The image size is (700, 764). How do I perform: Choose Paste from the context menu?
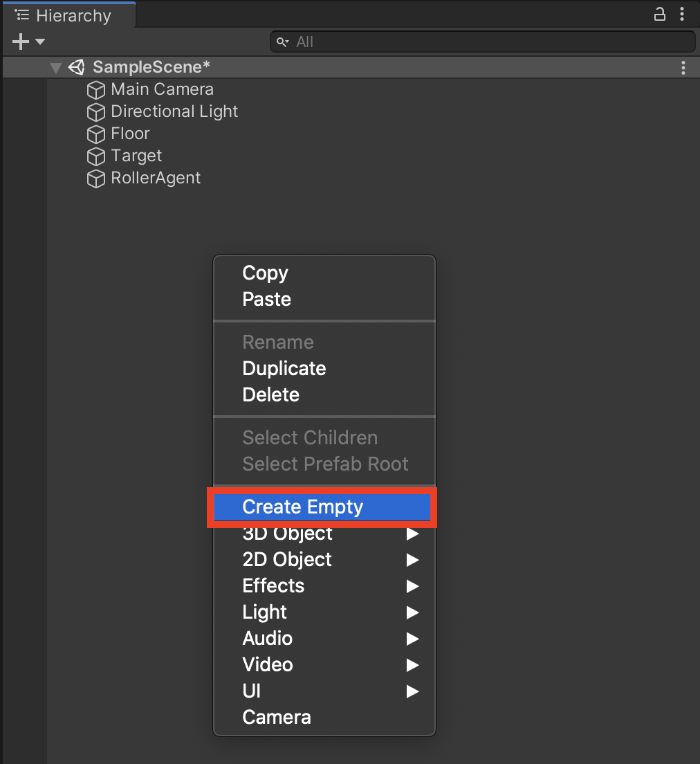(x=324, y=299)
